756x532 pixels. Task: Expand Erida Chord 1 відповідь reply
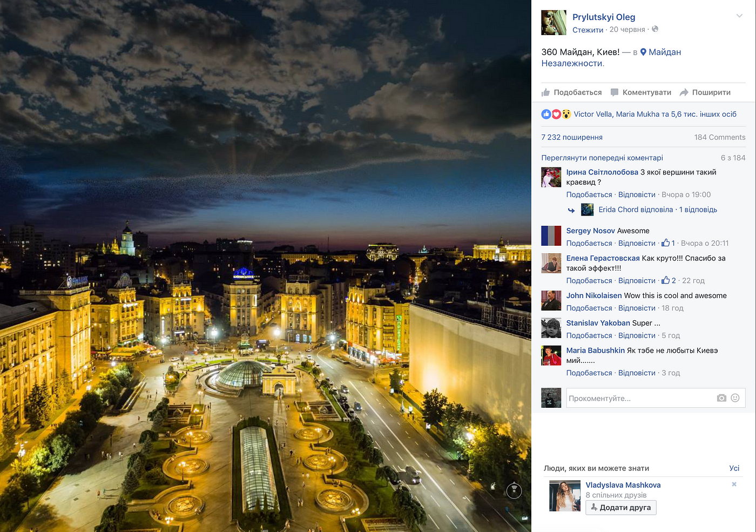(x=658, y=210)
